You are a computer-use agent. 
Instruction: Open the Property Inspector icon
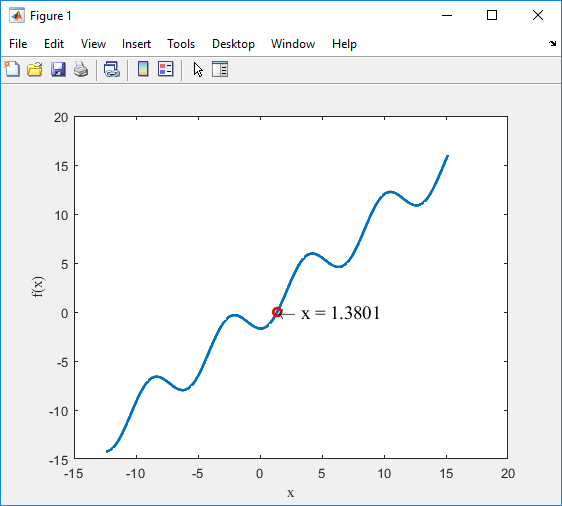coord(220,69)
